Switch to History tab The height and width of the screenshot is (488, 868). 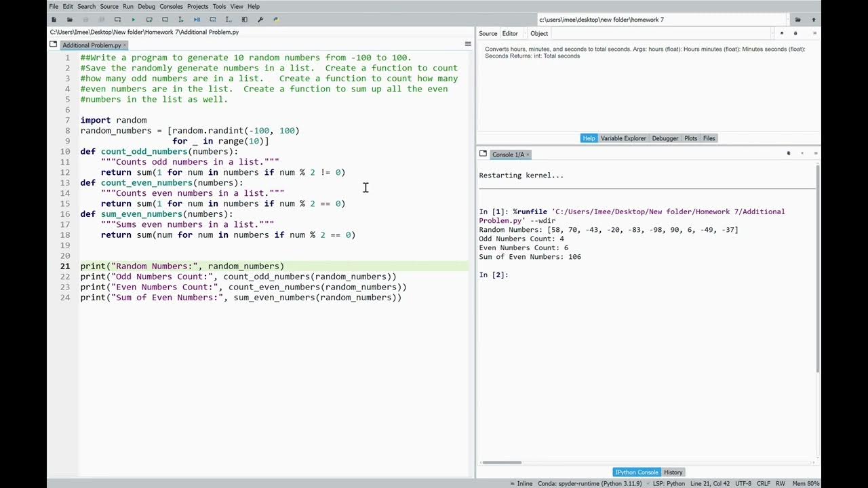point(673,472)
